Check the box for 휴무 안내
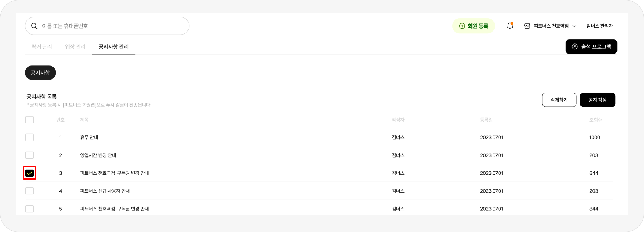This screenshot has width=644, height=232. (30, 137)
